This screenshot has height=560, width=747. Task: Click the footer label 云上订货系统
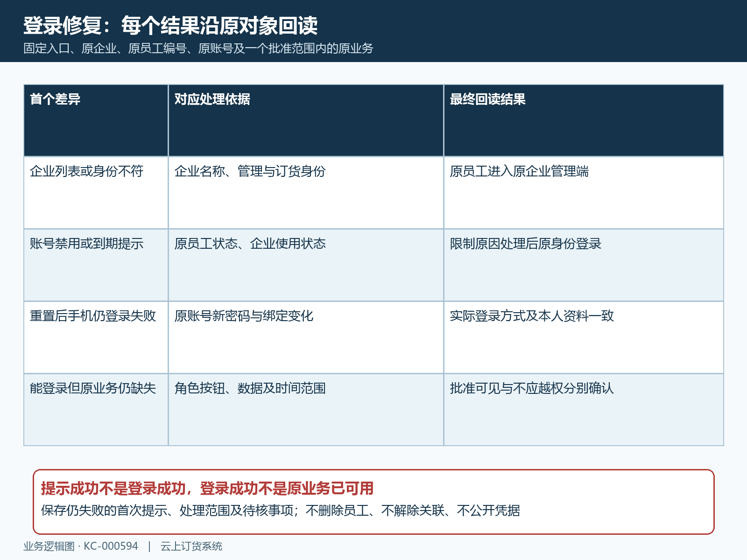[191, 546]
